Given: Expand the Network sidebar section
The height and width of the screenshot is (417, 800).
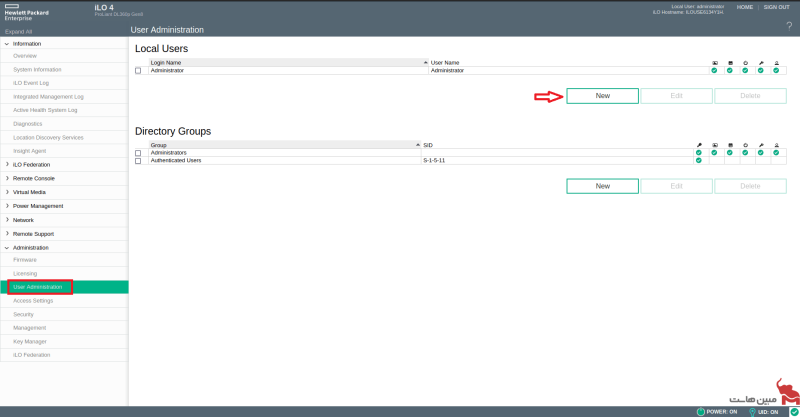Looking at the screenshot, I should (7, 219).
